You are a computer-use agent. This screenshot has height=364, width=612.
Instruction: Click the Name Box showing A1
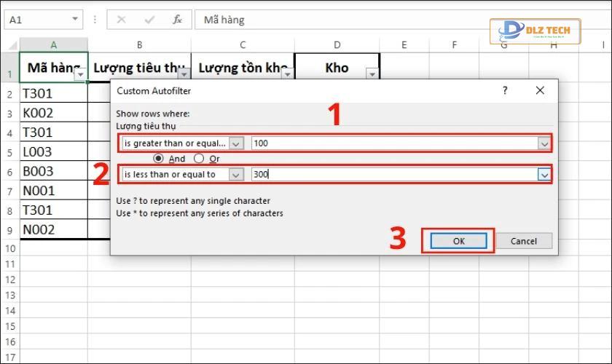point(43,20)
